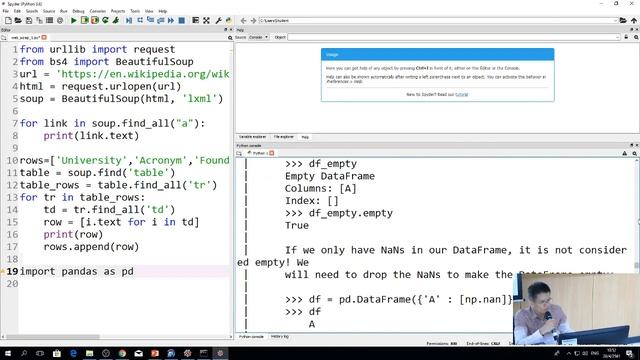The width and height of the screenshot is (640, 360).
Task: Save all files using toolbar icon
Action: [39, 20]
